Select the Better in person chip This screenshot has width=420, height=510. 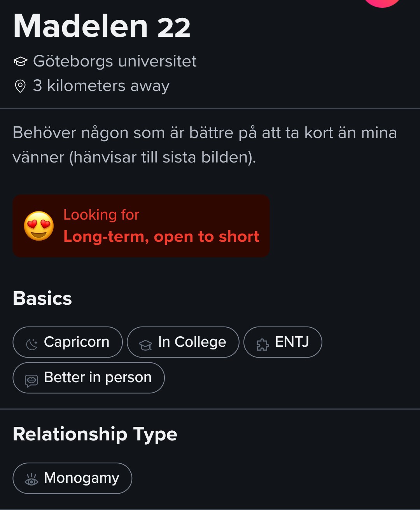click(89, 378)
